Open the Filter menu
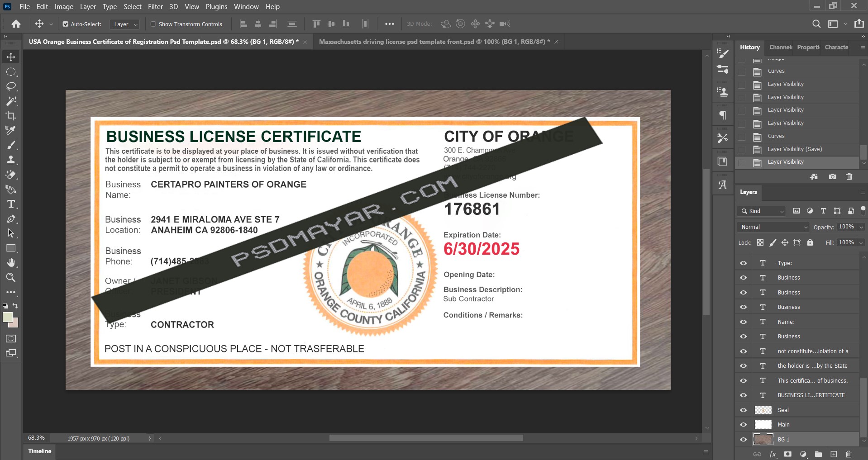The image size is (868, 460). tap(155, 7)
